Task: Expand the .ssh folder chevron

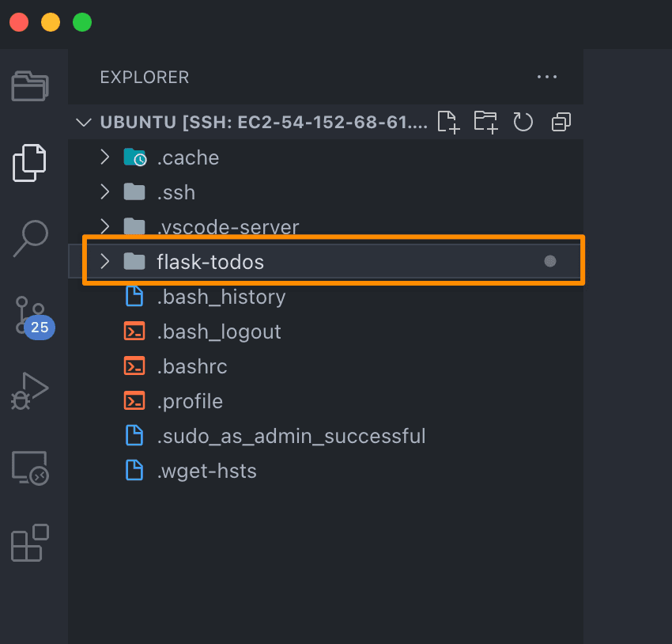Action: pos(105,191)
